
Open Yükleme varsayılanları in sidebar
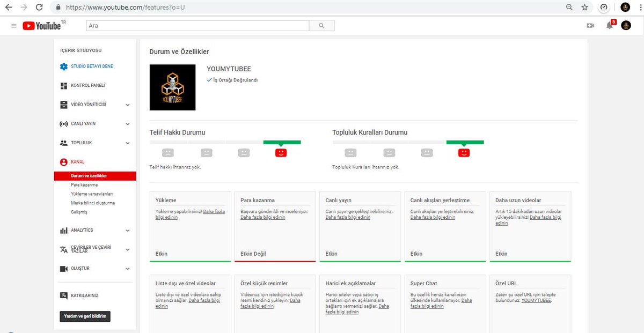pyautogui.click(x=92, y=194)
